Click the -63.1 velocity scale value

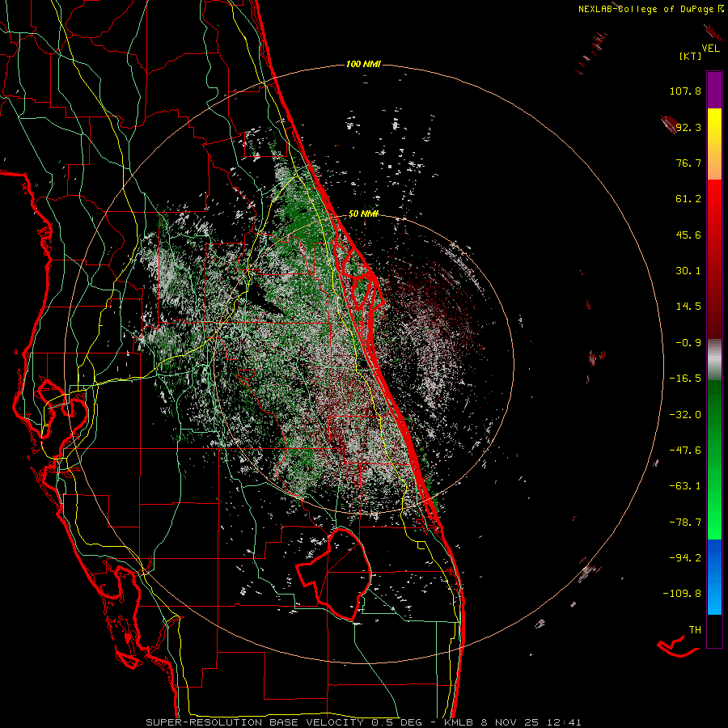point(685,486)
